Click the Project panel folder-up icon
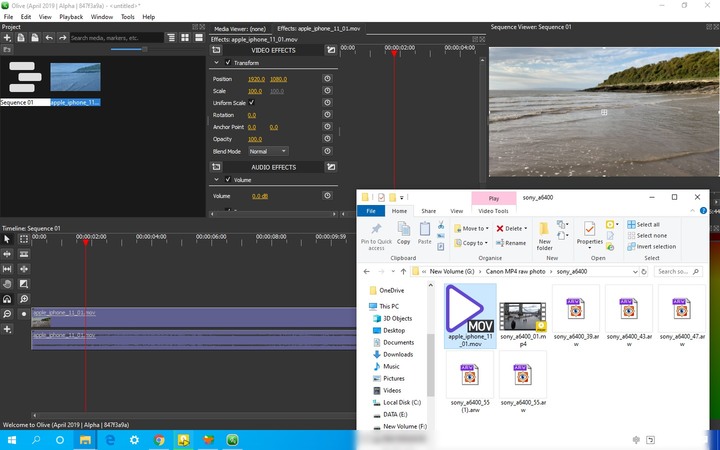The width and height of the screenshot is (720, 450). [x=7, y=49]
